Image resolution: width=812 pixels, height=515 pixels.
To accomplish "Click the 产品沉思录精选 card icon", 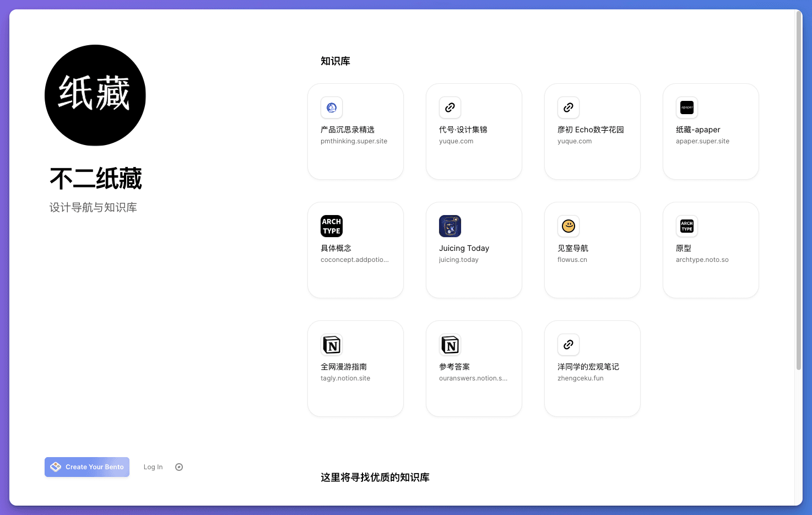I will coord(332,108).
